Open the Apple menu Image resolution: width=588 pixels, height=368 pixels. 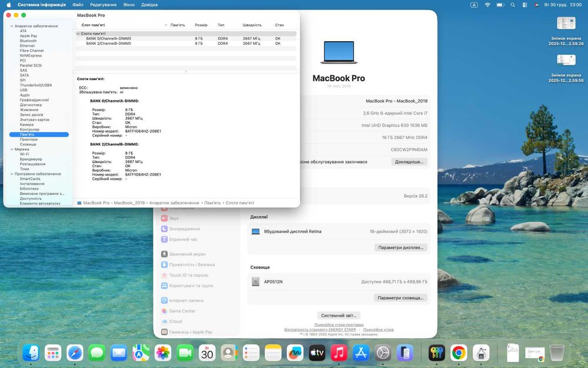pos(9,5)
